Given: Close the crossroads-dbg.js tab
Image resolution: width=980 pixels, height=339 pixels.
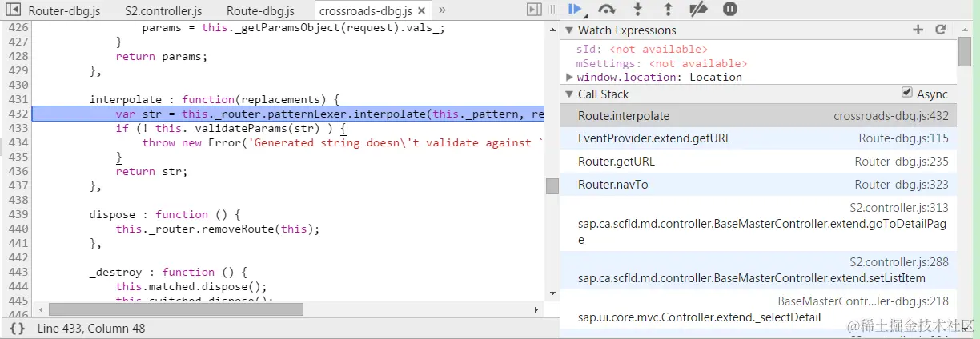Looking at the screenshot, I should pos(421,11).
